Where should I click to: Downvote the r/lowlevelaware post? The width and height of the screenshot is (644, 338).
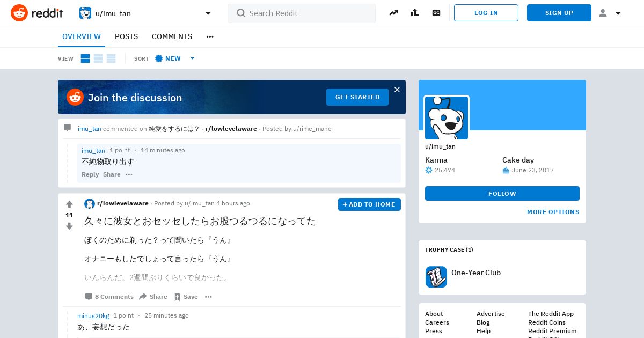click(69, 226)
